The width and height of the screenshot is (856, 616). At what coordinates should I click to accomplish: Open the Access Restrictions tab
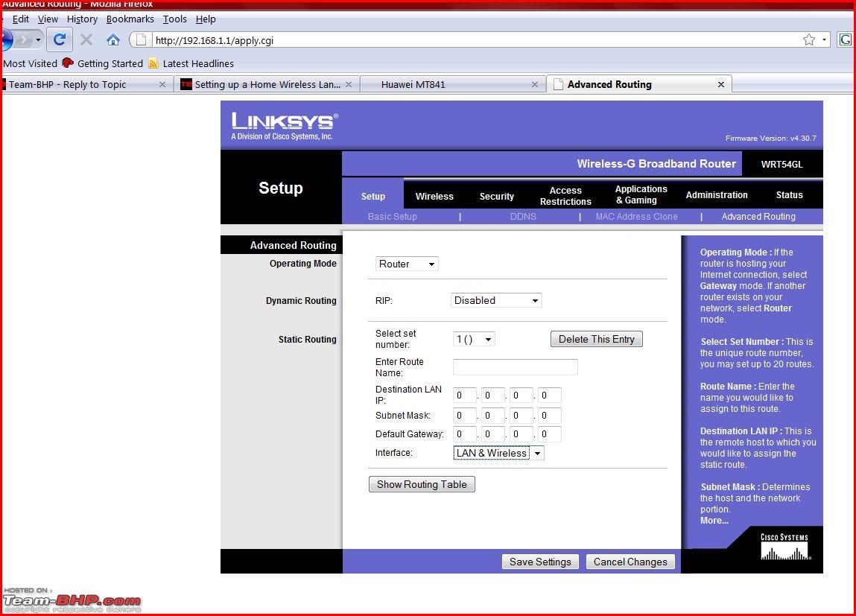click(565, 196)
